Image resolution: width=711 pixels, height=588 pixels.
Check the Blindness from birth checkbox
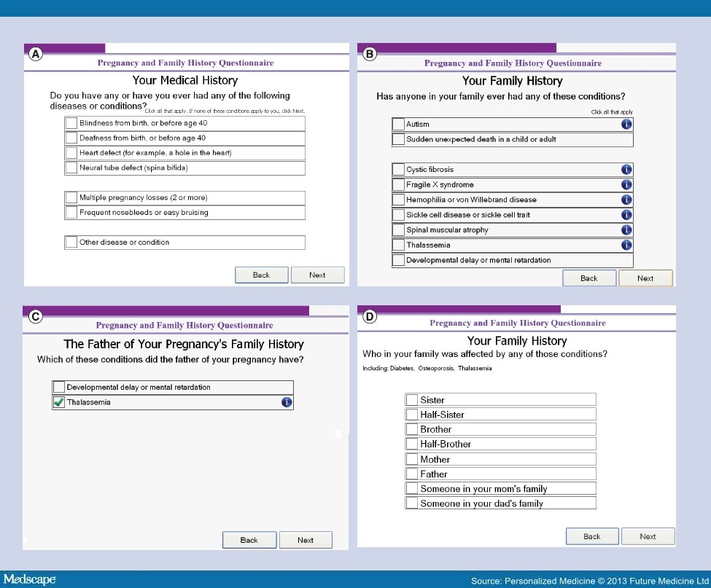(70, 122)
